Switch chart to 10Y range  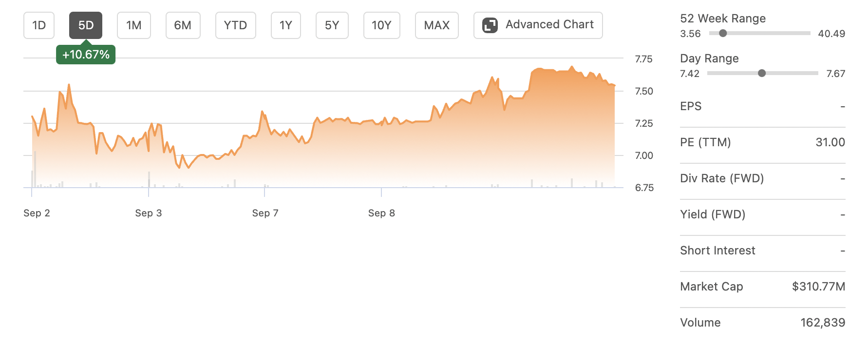[x=381, y=25]
